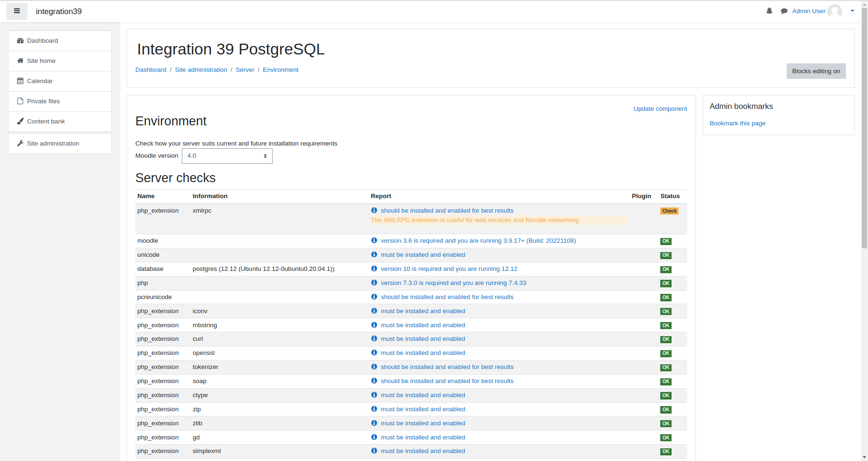Viewport: 868px width, 461px height.
Task: Click the Site administration breadcrumb link
Action: tap(201, 70)
